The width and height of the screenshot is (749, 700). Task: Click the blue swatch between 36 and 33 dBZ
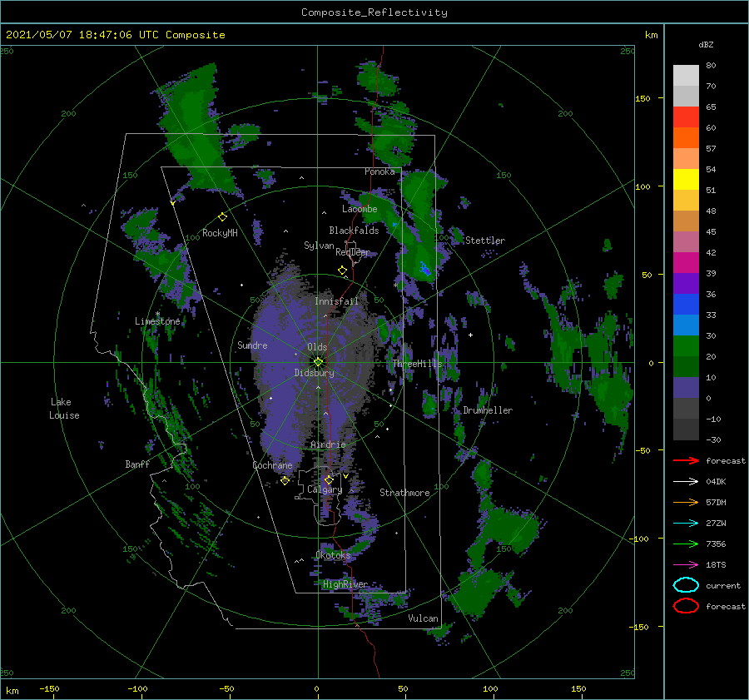[686, 305]
